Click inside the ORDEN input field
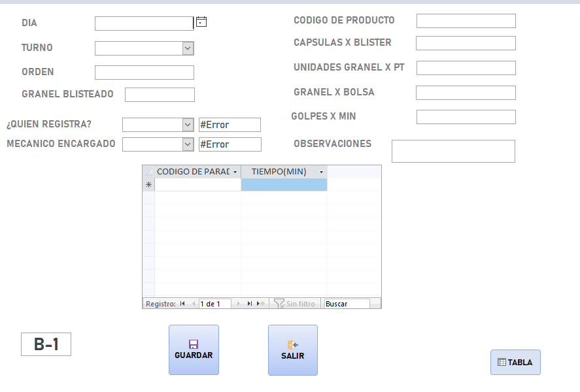Image resolution: width=580 pixels, height=392 pixels. tap(144, 72)
